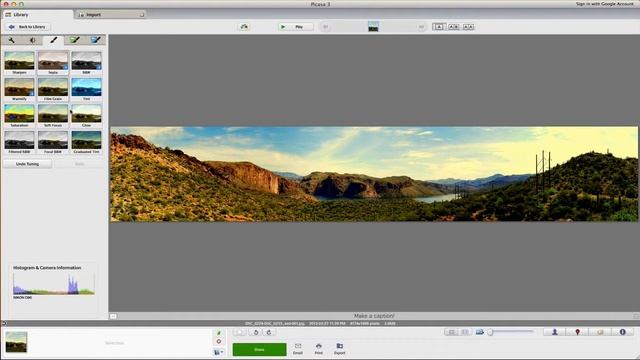Rotate photo counter-clockwise
Screen dimensions: 640x360
[256, 332]
